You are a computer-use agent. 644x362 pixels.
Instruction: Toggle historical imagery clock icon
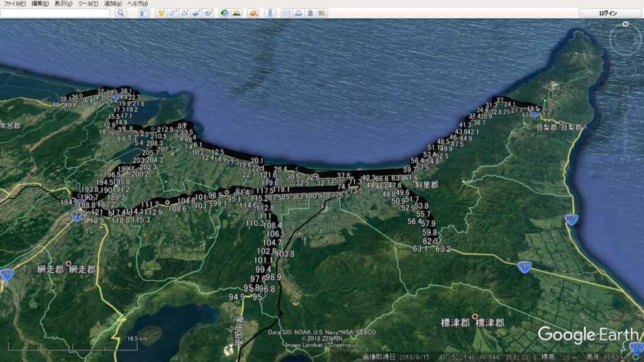click(225, 13)
